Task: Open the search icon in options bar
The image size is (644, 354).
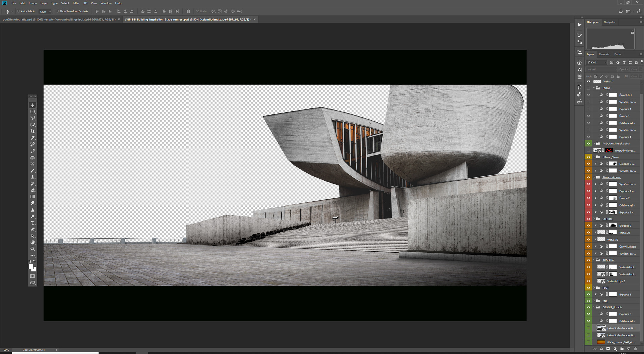Action: pyautogui.click(x=621, y=12)
